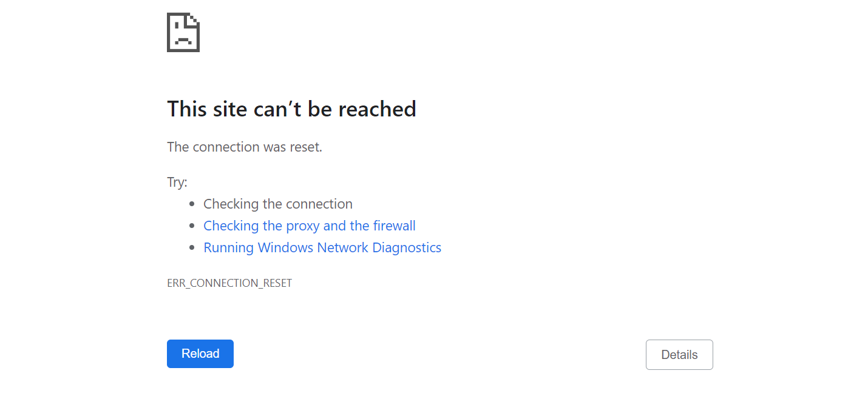Viewport: 868px width, 399px height.
Task: Select the ERR_CONNECTION_RESET error code text
Action: pos(229,283)
